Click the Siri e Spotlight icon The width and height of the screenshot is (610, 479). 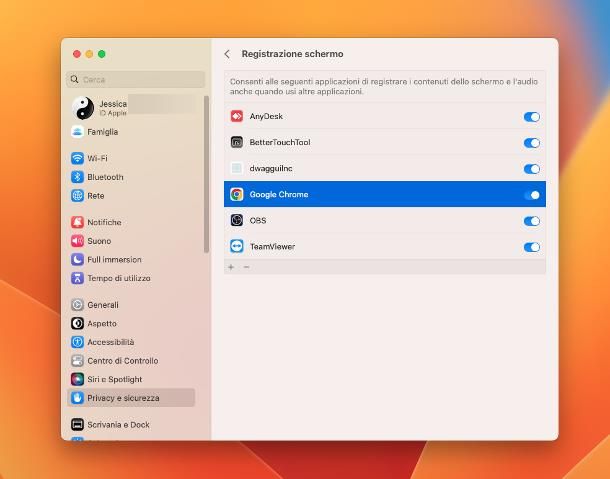pos(77,379)
